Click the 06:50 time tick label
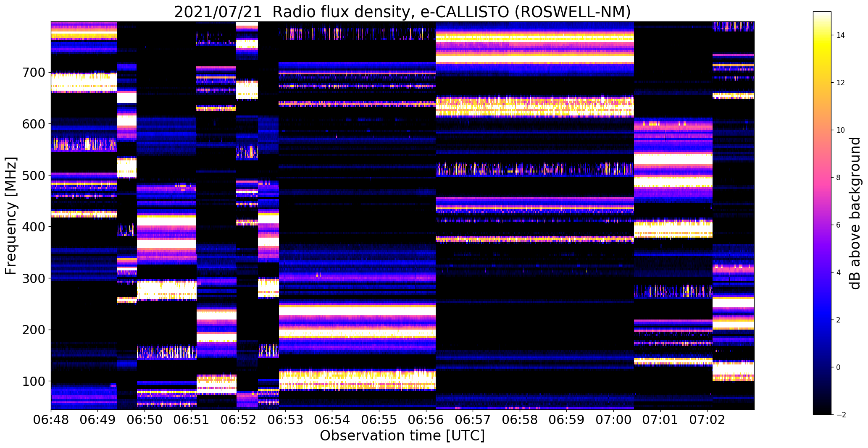 (x=145, y=420)
